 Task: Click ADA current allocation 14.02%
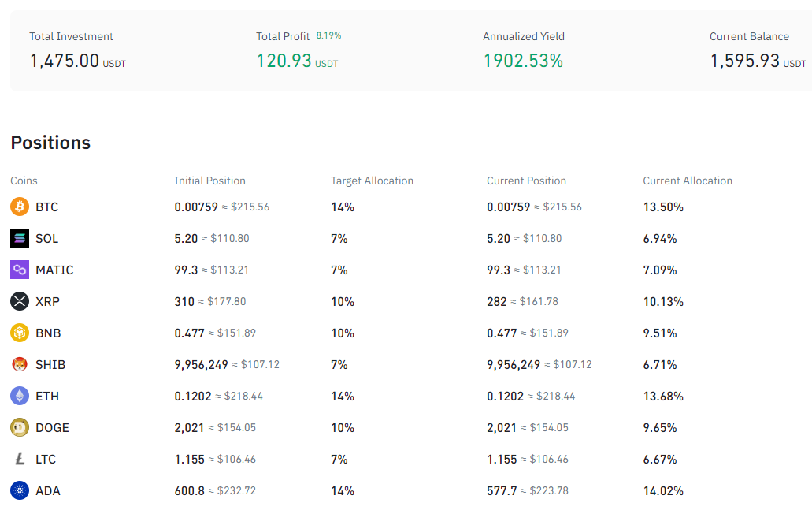(x=663, y=490)
